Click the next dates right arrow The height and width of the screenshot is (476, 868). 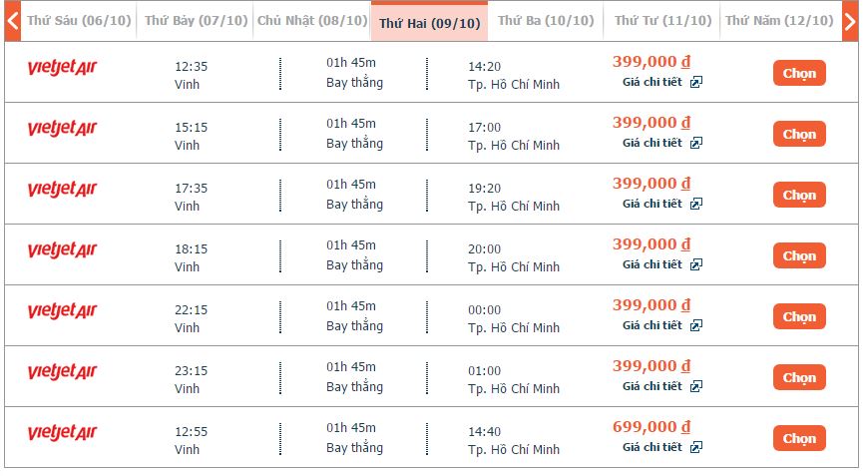point(849,21)
